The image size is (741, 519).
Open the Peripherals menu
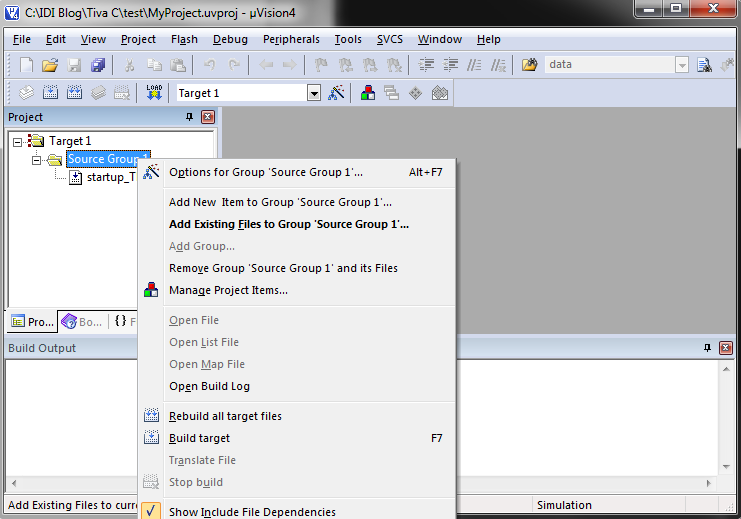click(291, 39)
